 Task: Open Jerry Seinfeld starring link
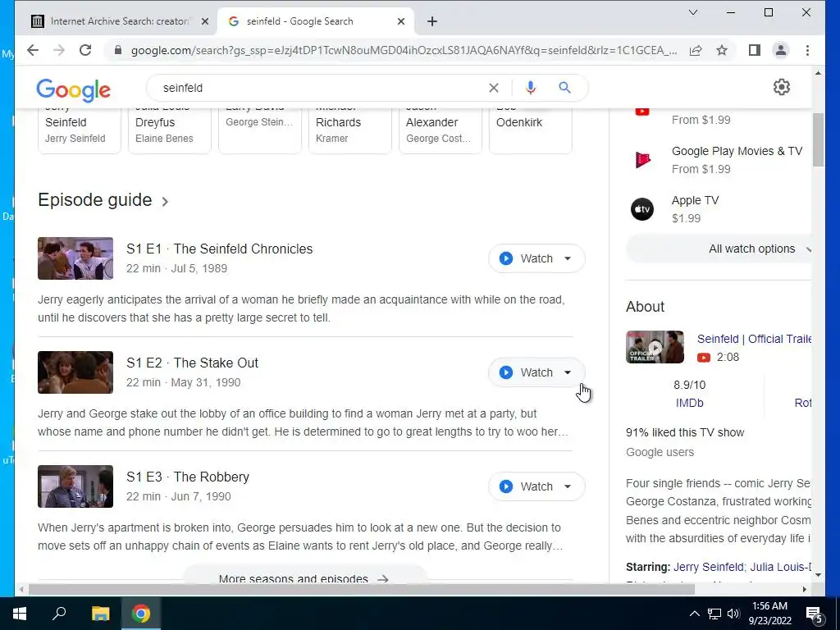click(x=708, y=567)
